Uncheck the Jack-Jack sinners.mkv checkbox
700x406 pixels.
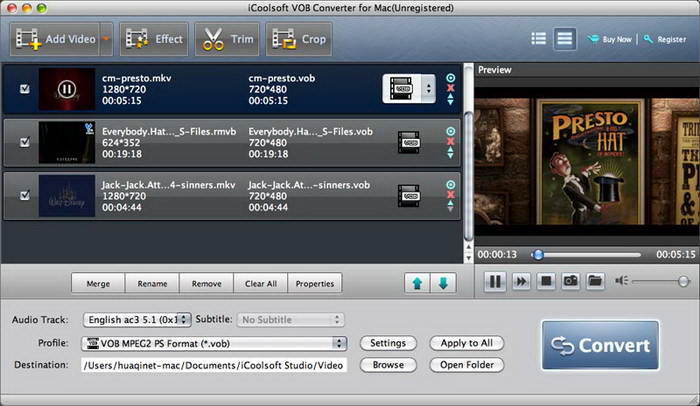[25, 195]
